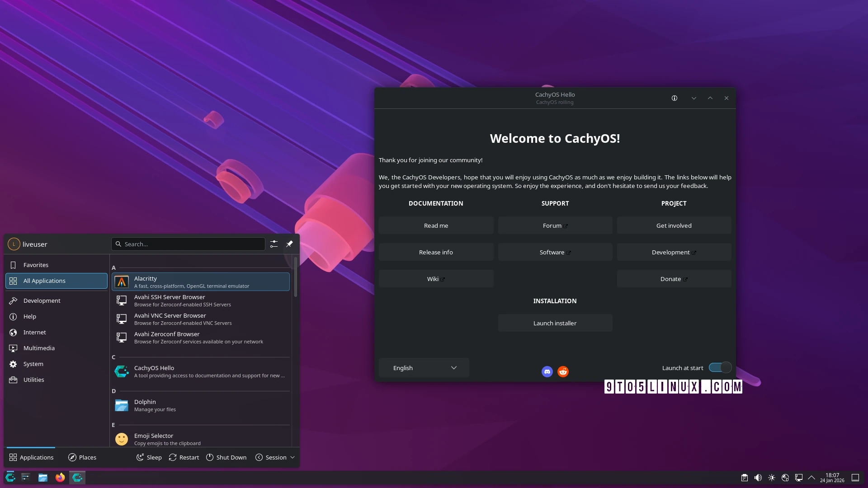Open the CachyOS Wiki link
This screenshot has height=488, width=868.
point(435,278)
